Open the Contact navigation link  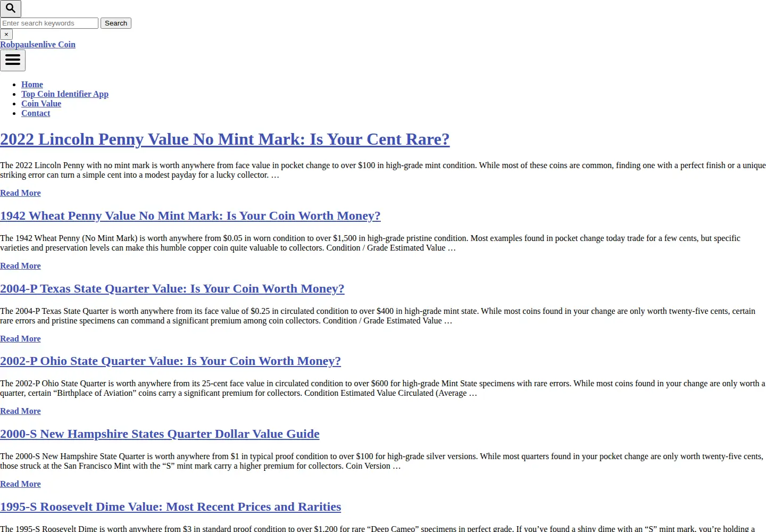(36, 113)
